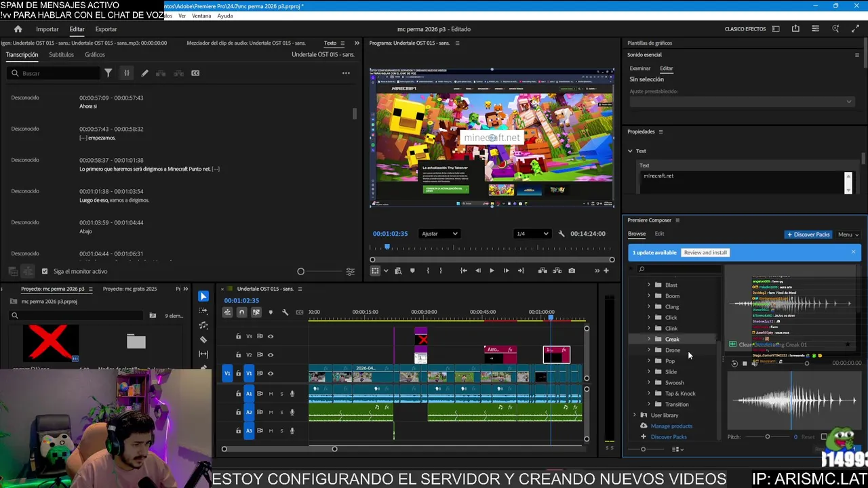Open the 1/4 playback resolution dropdown
Image resolution: width=868 pixels, height=488 pixels.
(x=532, y=234)
